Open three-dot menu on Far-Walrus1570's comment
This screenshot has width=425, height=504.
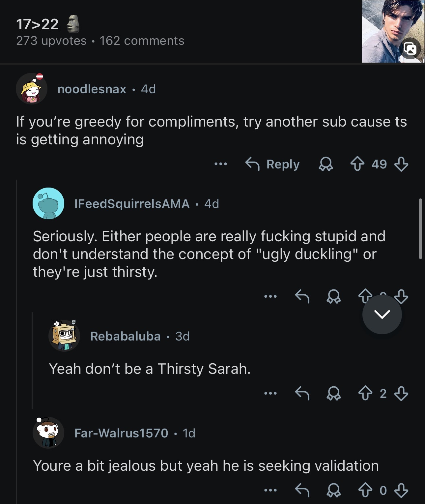(x=270, y=490)
